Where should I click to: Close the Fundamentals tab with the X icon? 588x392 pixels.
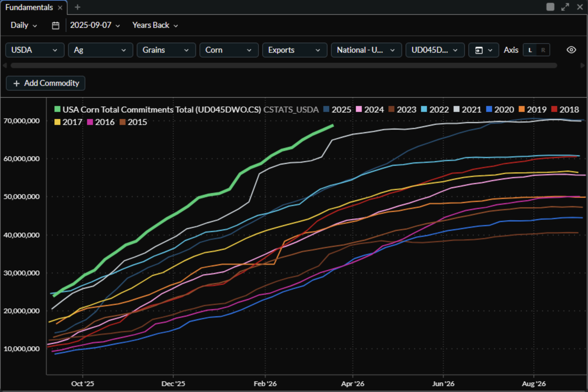[x=60, y=8]
